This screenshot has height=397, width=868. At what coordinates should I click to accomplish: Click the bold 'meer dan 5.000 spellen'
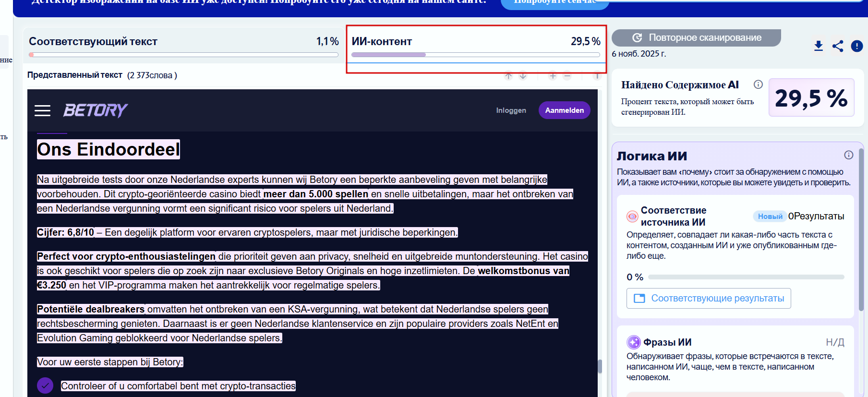(316, 194)
